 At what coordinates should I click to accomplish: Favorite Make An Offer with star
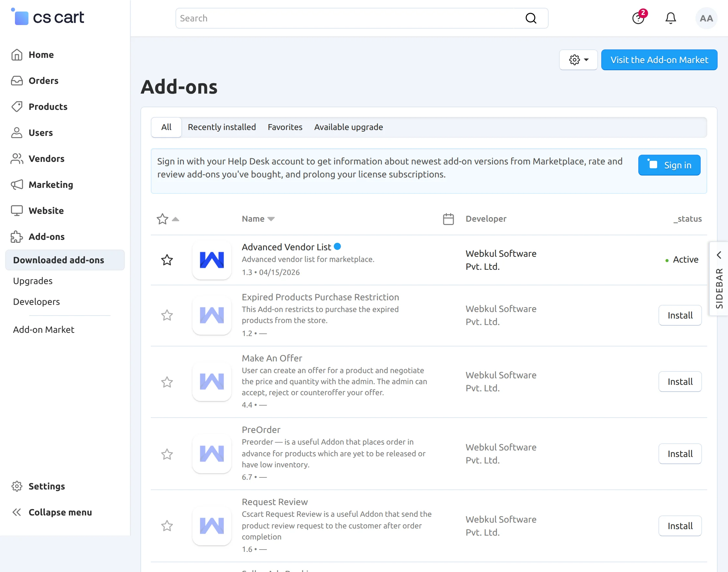167,382
